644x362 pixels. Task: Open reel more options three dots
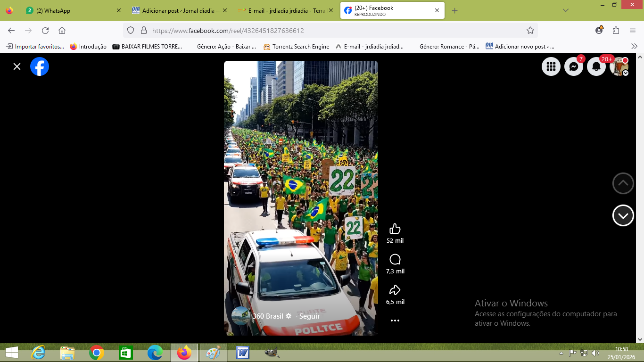[x=395, y=321]
